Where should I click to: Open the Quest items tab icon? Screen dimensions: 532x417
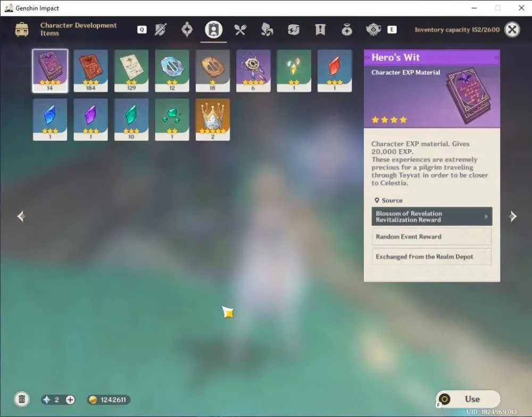(x=320, y=30)
